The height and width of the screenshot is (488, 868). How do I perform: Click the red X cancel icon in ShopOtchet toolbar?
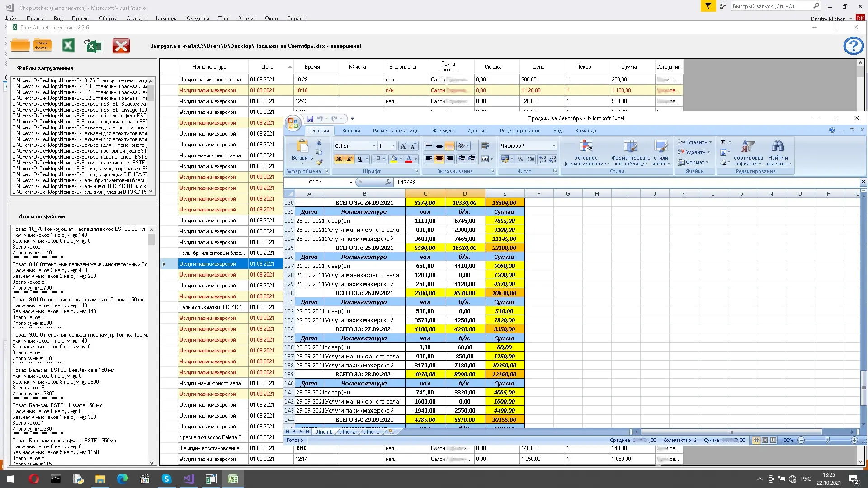pyautogui.click(x=121, y=46)
